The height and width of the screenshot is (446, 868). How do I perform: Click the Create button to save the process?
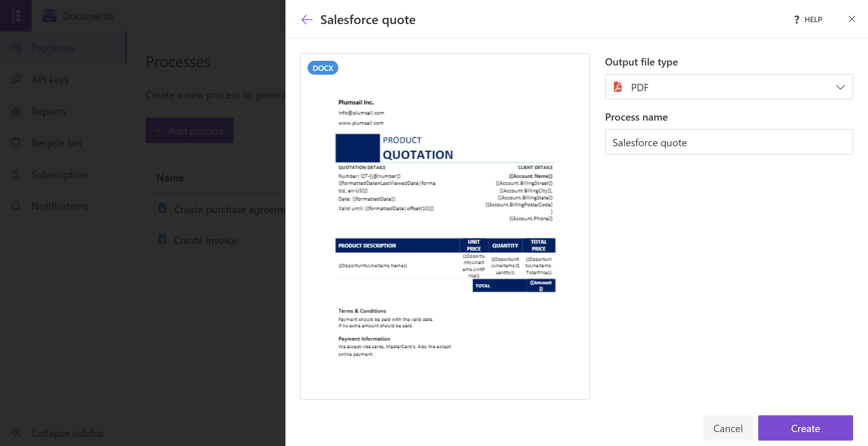(x=805, y=428)
